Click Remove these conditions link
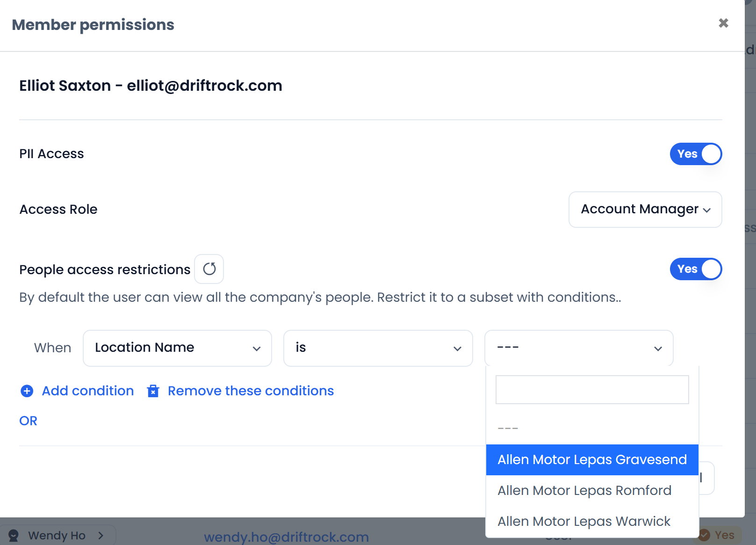This screenshot has height=545, width=756. 251,391
